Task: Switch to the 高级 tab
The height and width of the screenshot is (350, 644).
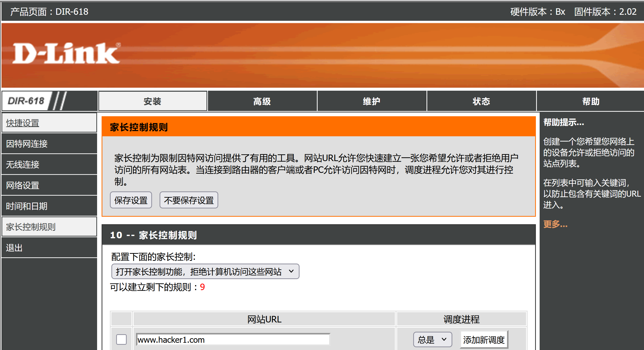Action: pyautogui.click(x=262, y=101)
